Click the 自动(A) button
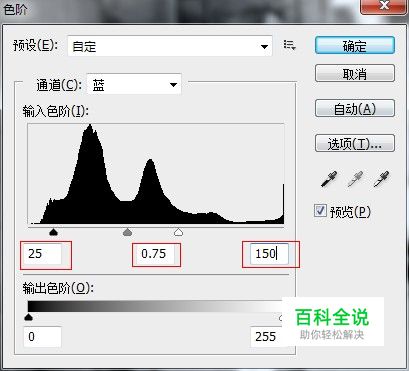 click(355, 108)
